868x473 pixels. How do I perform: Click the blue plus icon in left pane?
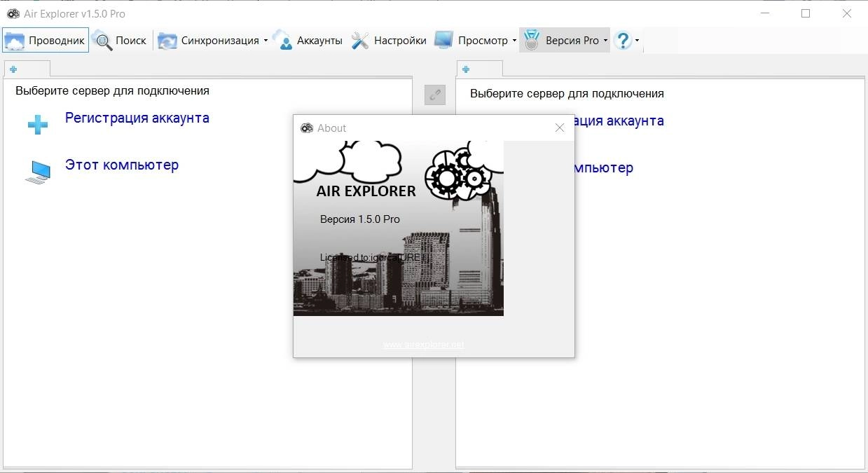[38, 125]
